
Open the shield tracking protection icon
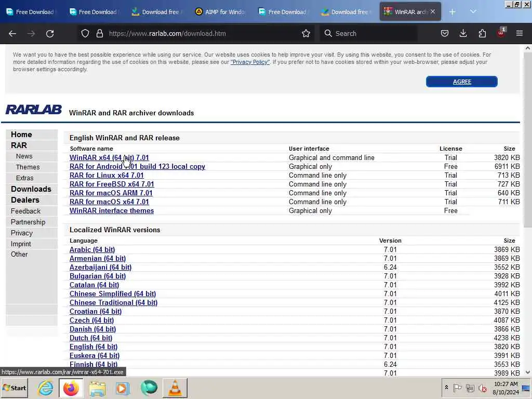[85, 33]
